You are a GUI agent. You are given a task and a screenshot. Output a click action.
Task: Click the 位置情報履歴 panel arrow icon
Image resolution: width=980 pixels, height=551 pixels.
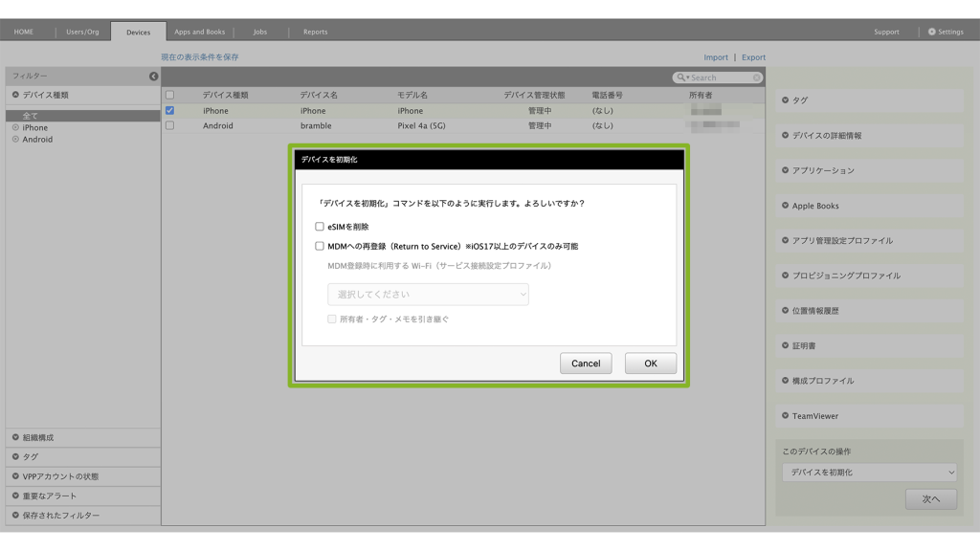click(786, 311)
